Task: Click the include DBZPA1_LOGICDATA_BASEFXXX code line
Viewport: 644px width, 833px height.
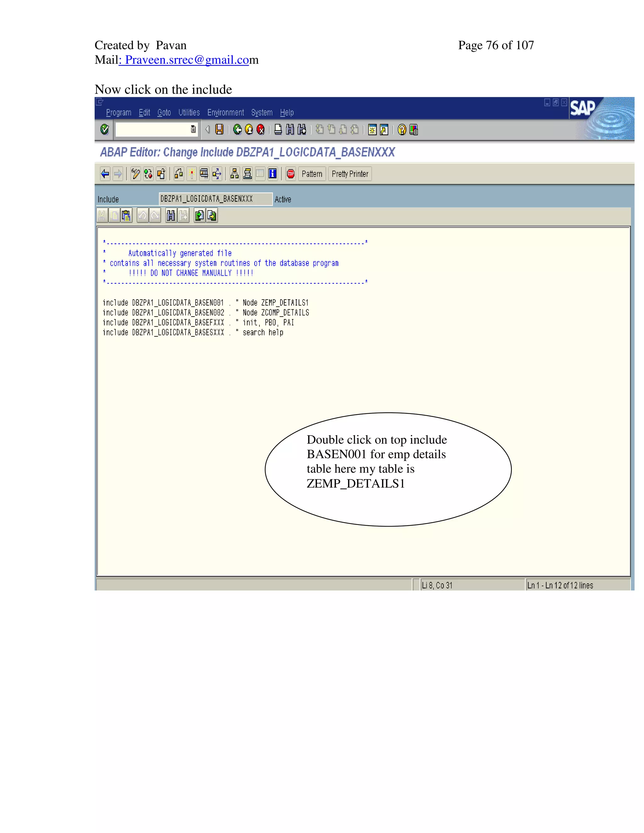Action: click(198, 323)
